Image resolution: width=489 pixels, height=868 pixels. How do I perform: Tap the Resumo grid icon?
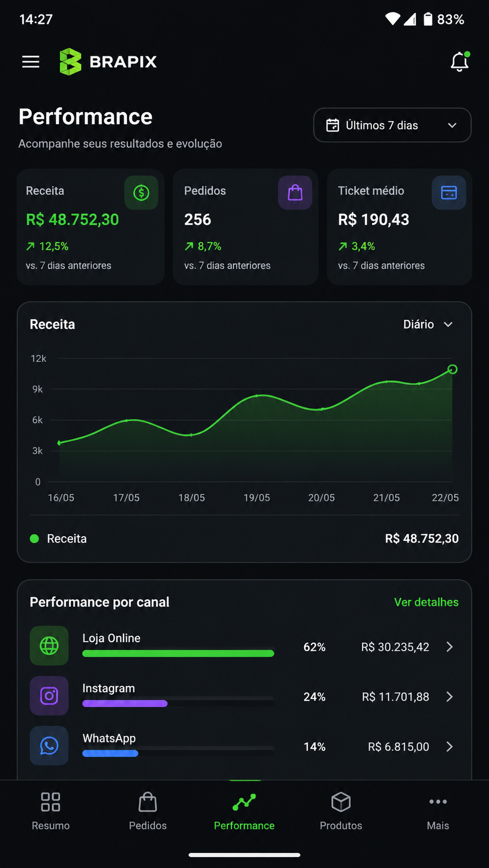(50, 802)
